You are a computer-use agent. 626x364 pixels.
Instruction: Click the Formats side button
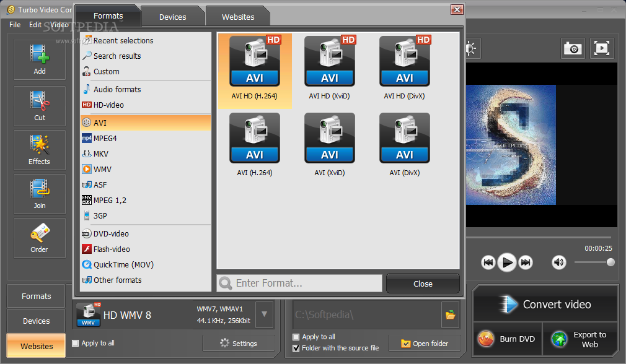point(37,297)
